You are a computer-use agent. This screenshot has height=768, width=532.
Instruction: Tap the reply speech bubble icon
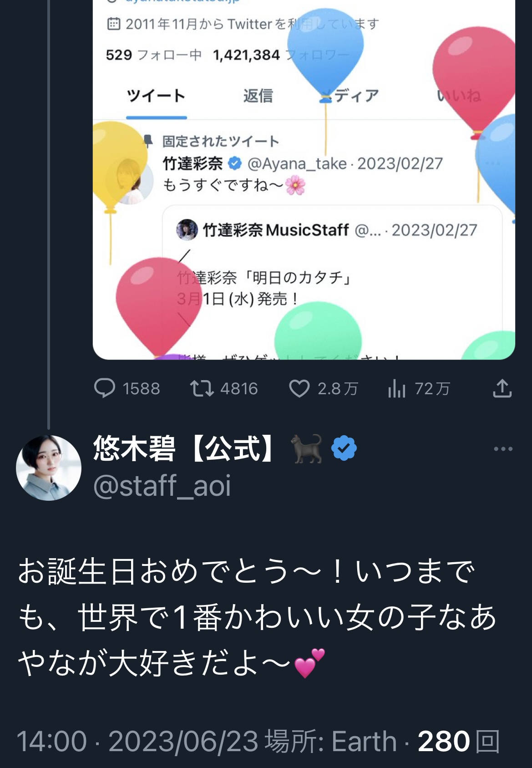(105, 389)
